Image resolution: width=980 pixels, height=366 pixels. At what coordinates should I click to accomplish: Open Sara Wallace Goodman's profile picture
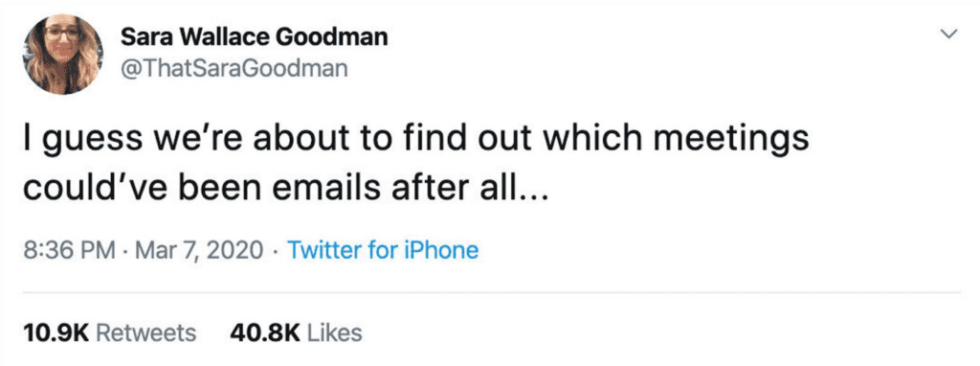63,55
